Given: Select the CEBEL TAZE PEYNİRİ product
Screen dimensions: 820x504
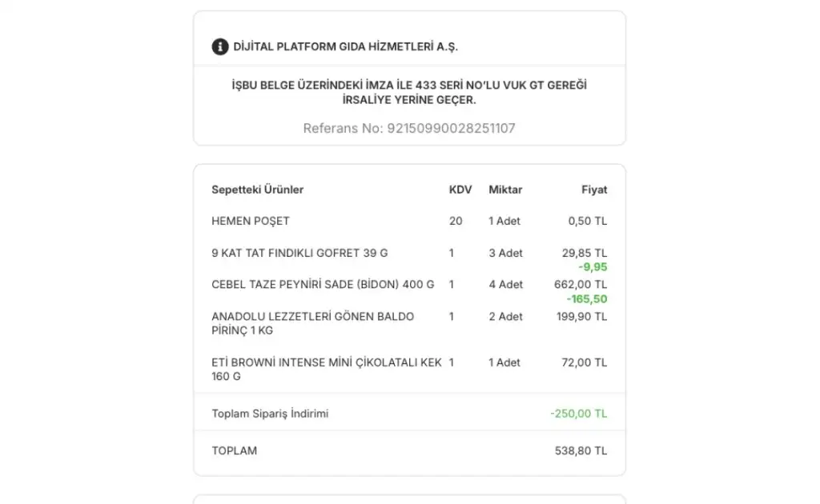Looking at the screenshot, I should (323, 284).
